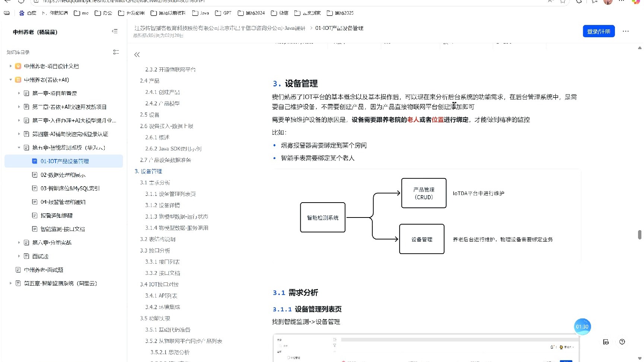Open the 微信 bookmark folder
Screen dimensions: 644x362
(280, 13)
